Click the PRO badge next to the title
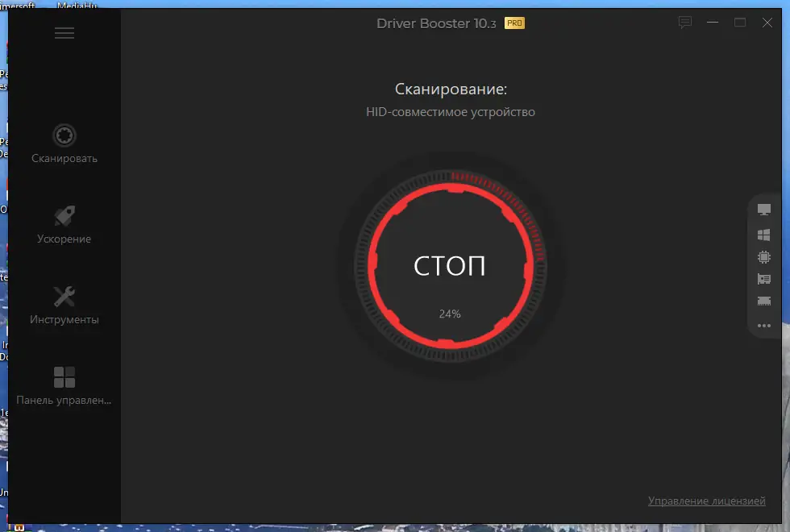 click(513, 23)
